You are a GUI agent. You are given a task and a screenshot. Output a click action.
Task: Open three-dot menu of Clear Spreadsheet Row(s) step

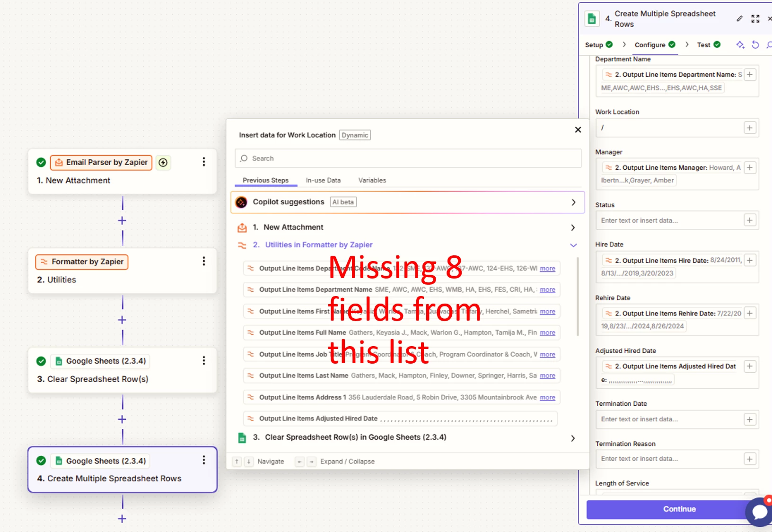(204, 360)
